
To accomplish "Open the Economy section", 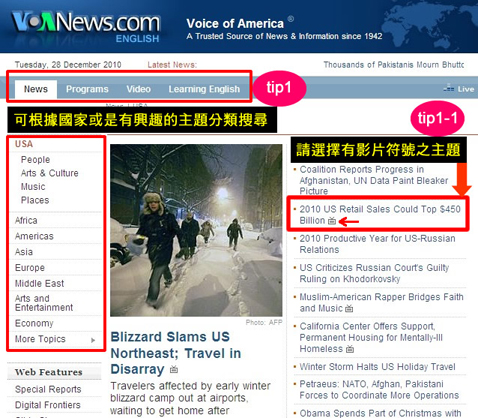I will click(34, 323).
